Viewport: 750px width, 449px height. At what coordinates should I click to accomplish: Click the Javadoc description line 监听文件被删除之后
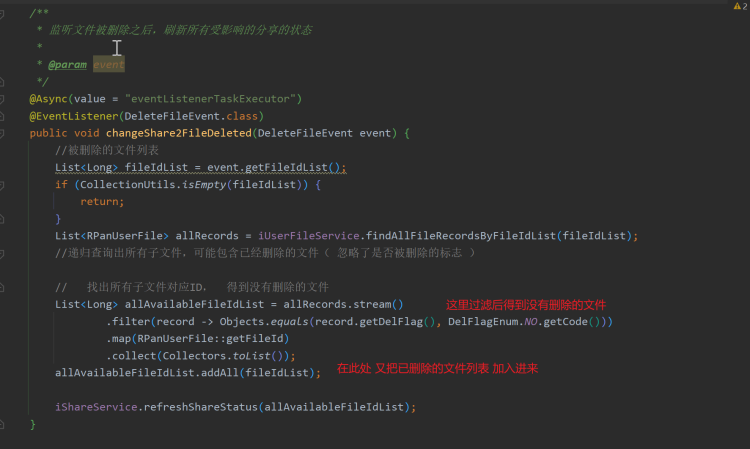pyautogui.click(x=180, y=30)
